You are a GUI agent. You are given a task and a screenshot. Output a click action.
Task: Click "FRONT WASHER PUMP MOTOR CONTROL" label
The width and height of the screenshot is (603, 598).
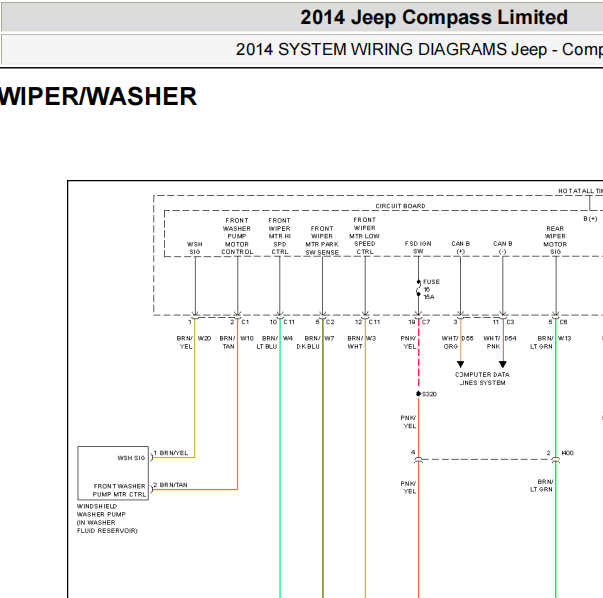click(x=237, y=236)
